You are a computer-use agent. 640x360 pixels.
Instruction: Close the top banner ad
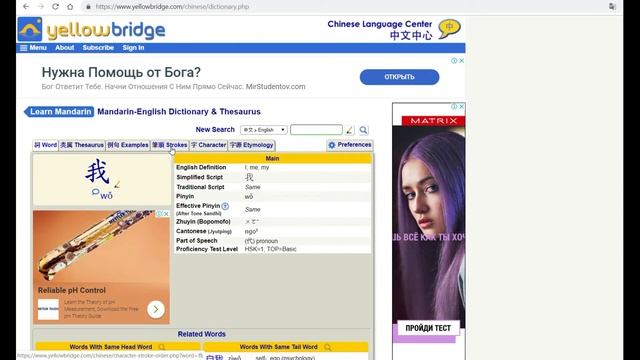462,60
